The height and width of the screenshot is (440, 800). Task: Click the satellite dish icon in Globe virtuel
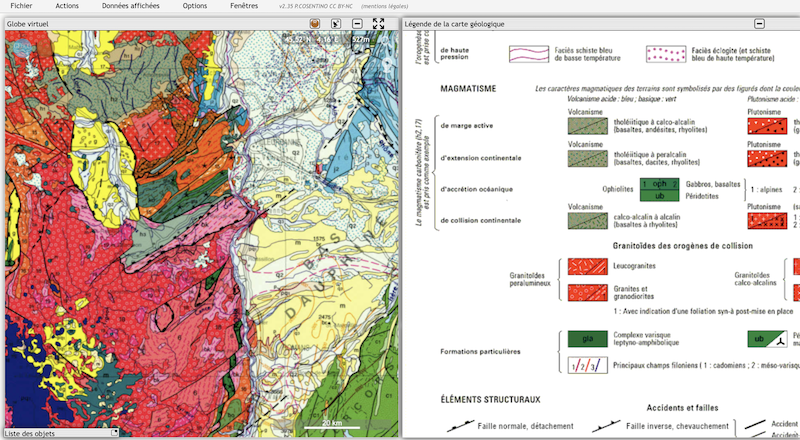pos(336,23)
